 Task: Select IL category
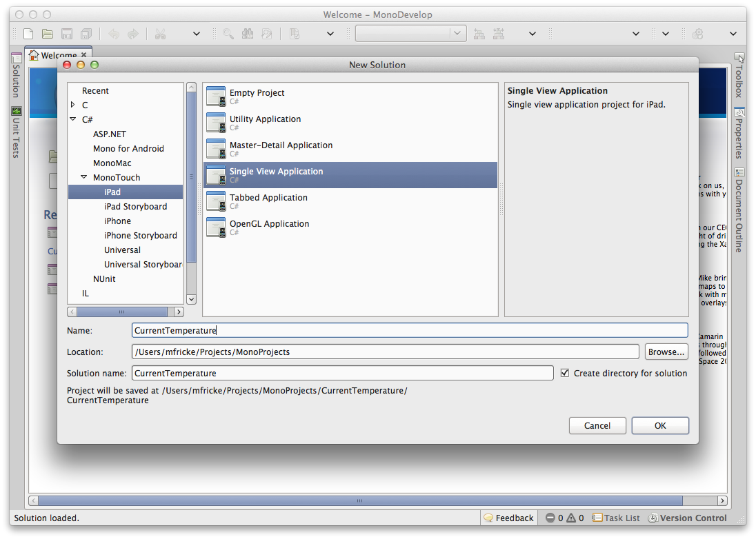coord(85,293)
